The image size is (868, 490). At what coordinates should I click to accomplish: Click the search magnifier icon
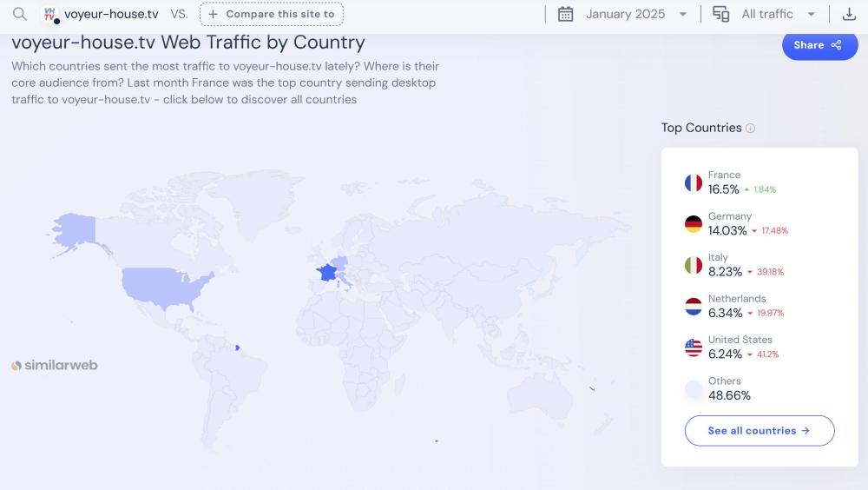[x=19, y=14]
